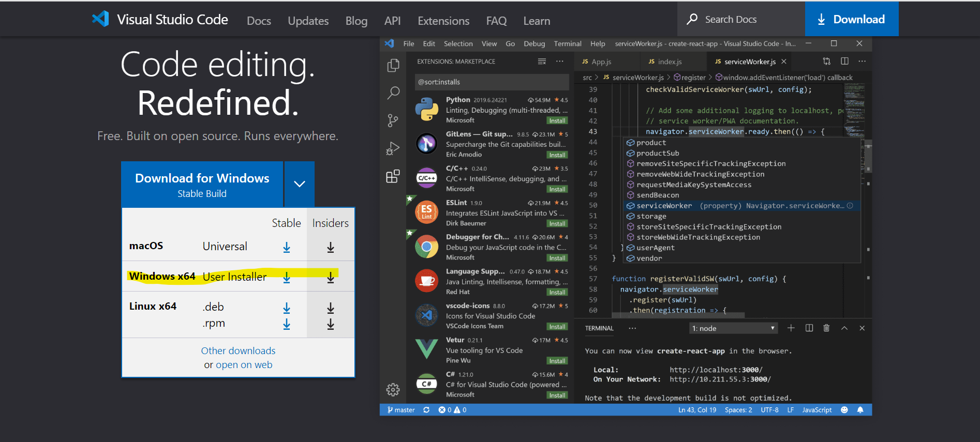Open editor more actions menu
The width and height of the screenshot is (980, 442).
pyautogui.click(x=862, y=61)
